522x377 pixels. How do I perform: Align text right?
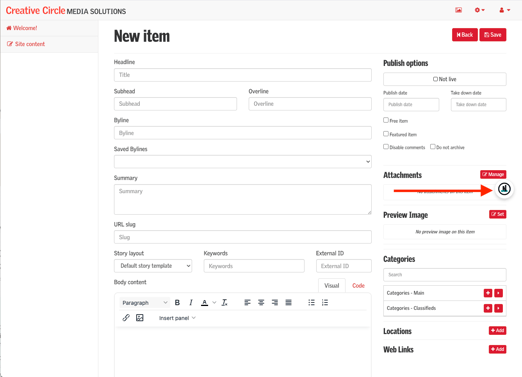coord(275,303)
